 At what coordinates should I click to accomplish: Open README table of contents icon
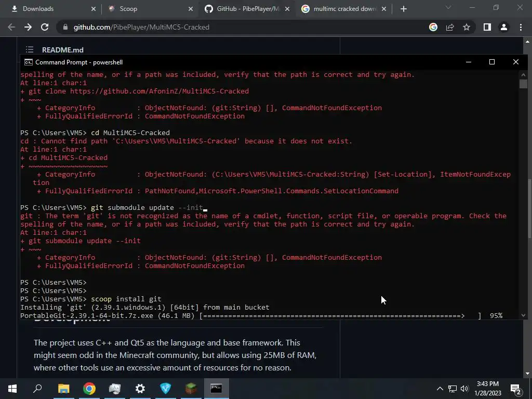[x=30, y=49]
